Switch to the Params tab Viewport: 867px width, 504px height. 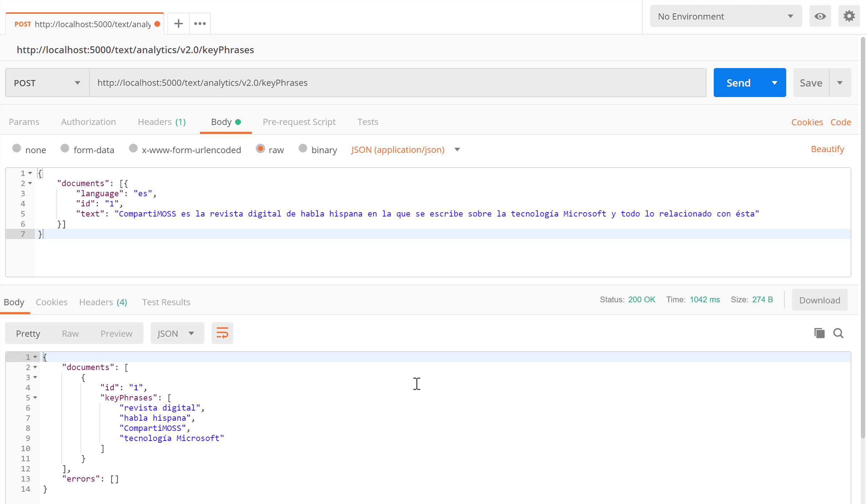24,122
